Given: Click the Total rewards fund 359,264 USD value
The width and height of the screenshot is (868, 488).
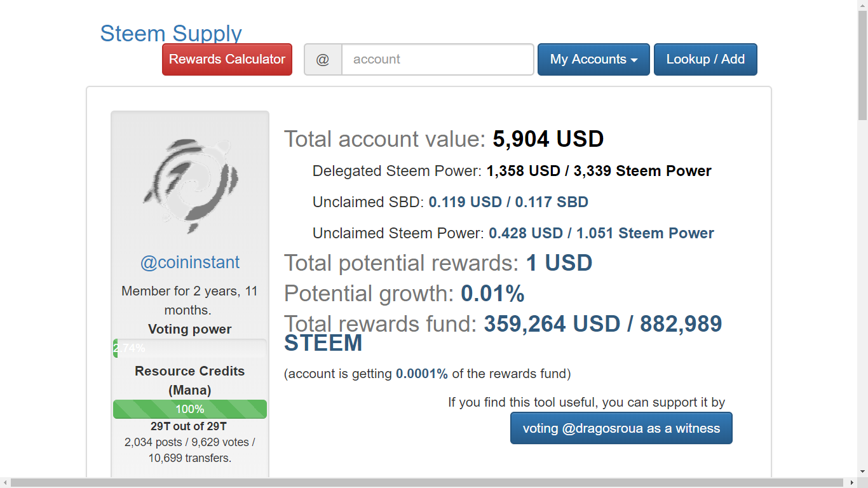Looking at the screenshot, I should tap(552, 324).
